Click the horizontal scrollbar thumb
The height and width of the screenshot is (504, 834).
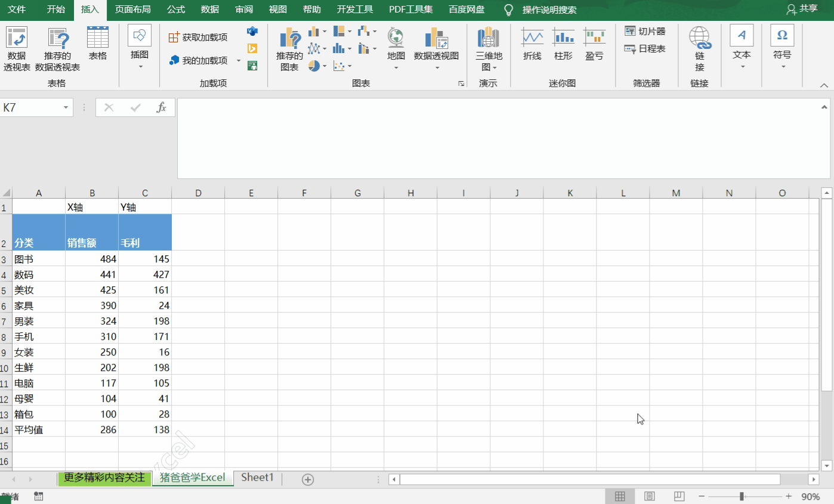pos(590,480)
